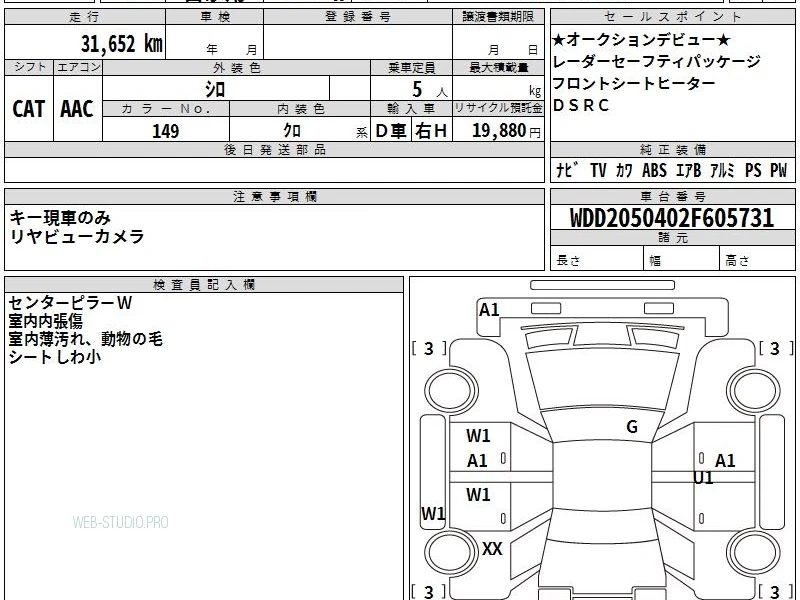The width and height of the screenshot is (800, 600).
Task: Click the passenger capacity value 5人
Action: 429,90
